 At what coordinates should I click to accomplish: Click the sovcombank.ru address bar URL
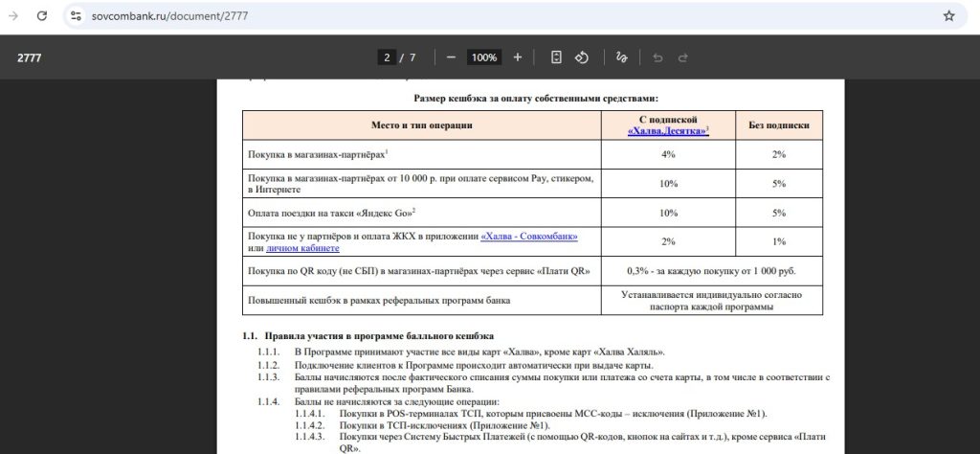pyautogui.click(x=170, y=16)
